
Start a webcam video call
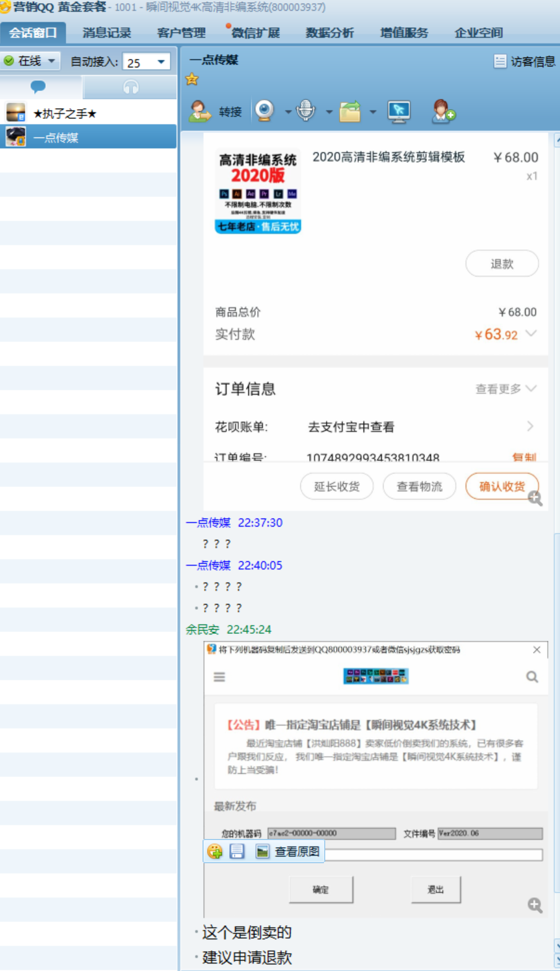265,111
